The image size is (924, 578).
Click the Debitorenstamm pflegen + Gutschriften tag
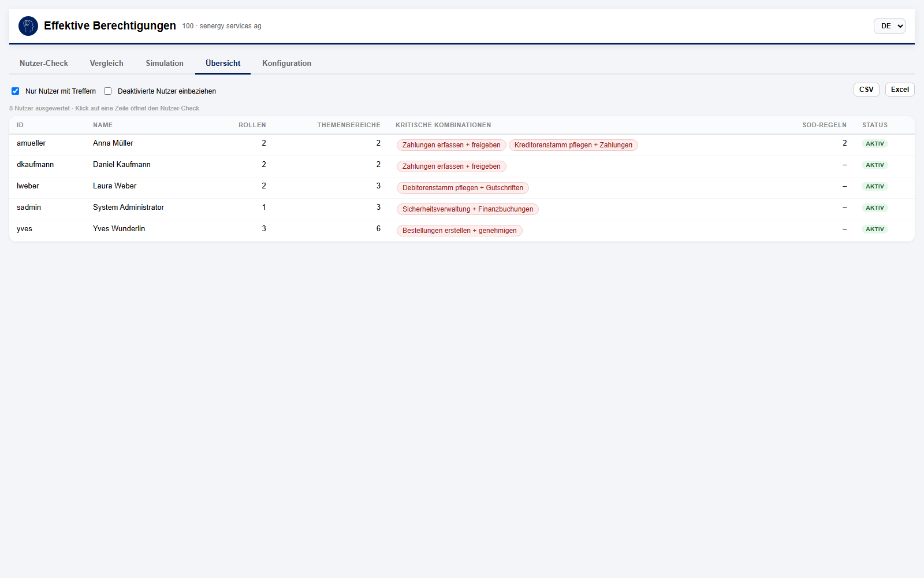click(463, 188)
